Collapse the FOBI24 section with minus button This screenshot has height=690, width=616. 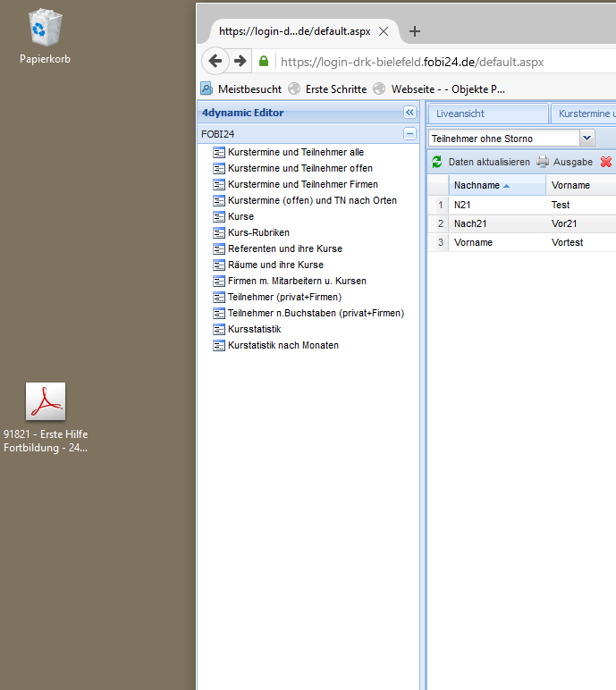tap(409, 134)
